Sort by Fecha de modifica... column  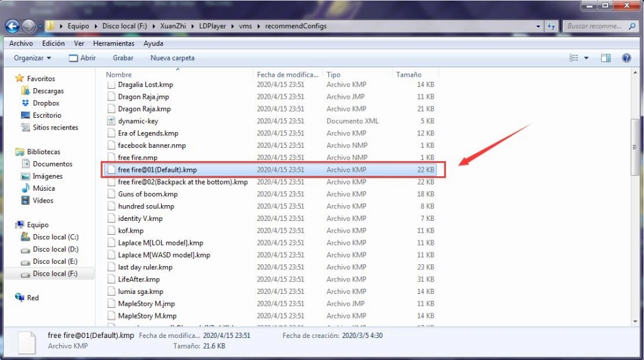[x=288, y=74]
